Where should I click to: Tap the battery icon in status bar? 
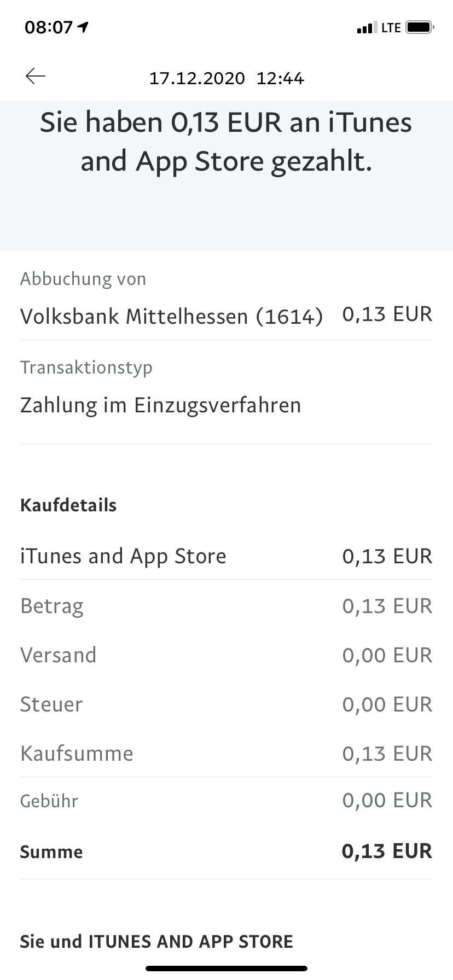pyautogui.click(x=420, y=27)
